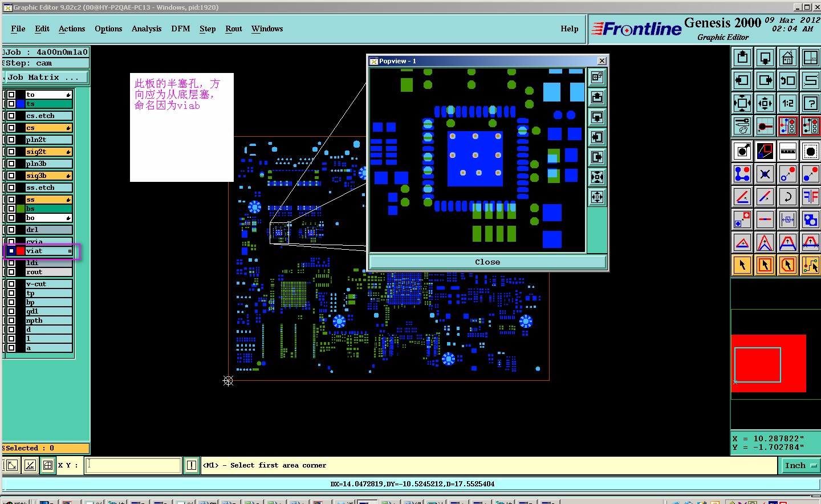Click the pan right icon in main toolbar
821x504 pixels.
click(765, 80)
